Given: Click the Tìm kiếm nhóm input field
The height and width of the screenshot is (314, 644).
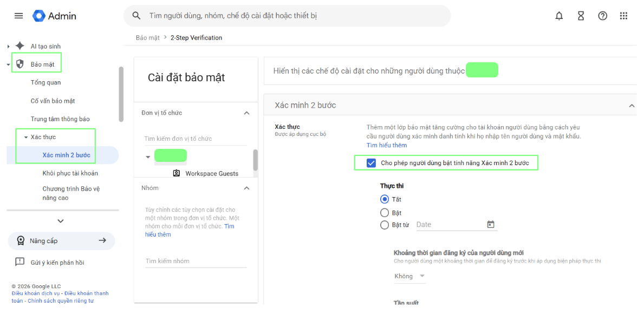Looking at the screenshot, I should point(196,261).
